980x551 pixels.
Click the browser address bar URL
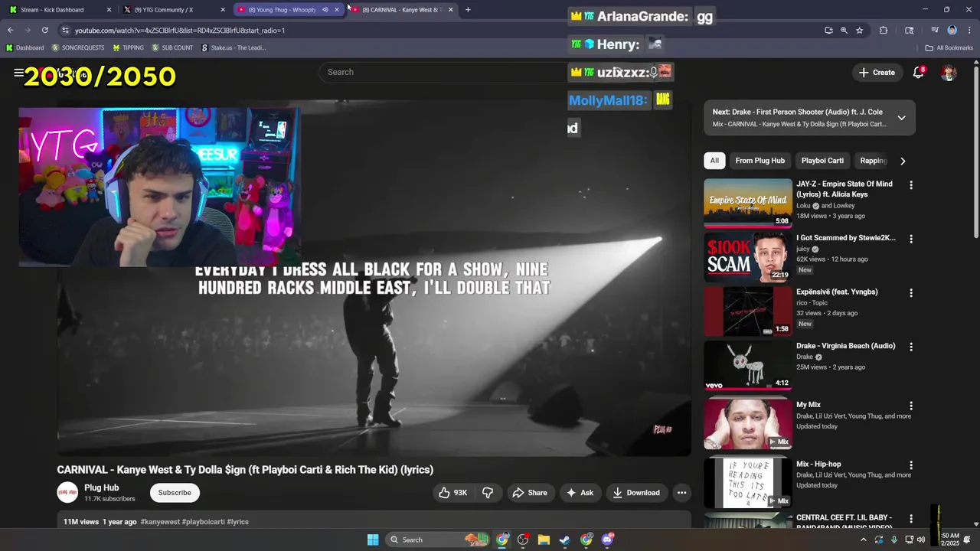(180, 31)
